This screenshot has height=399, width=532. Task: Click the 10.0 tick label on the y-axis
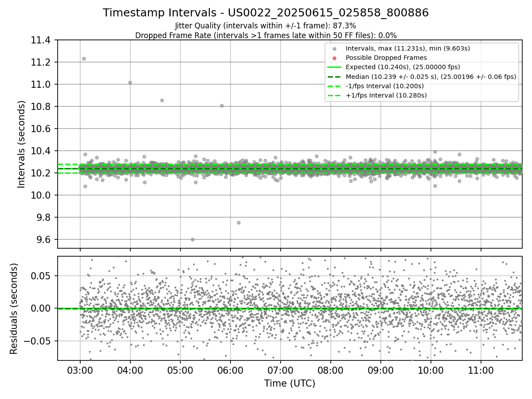pos(42,195)
